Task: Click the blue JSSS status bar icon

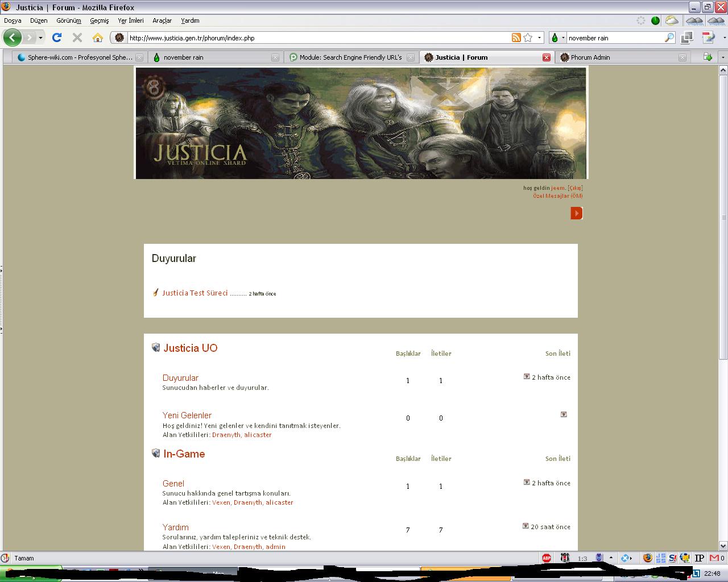Action: [x=660, y=558]
